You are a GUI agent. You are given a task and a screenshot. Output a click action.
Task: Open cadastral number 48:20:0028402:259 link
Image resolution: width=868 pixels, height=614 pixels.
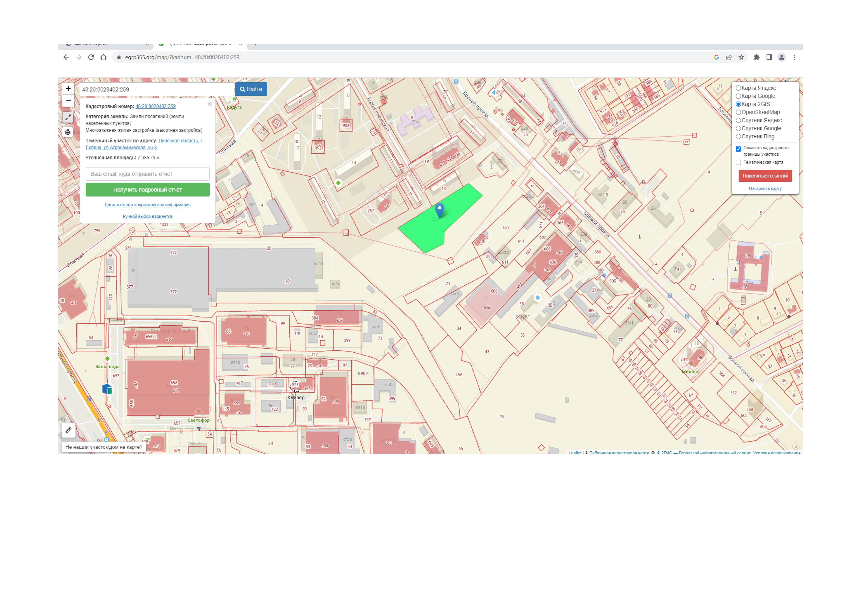click(x=155, y=107)
